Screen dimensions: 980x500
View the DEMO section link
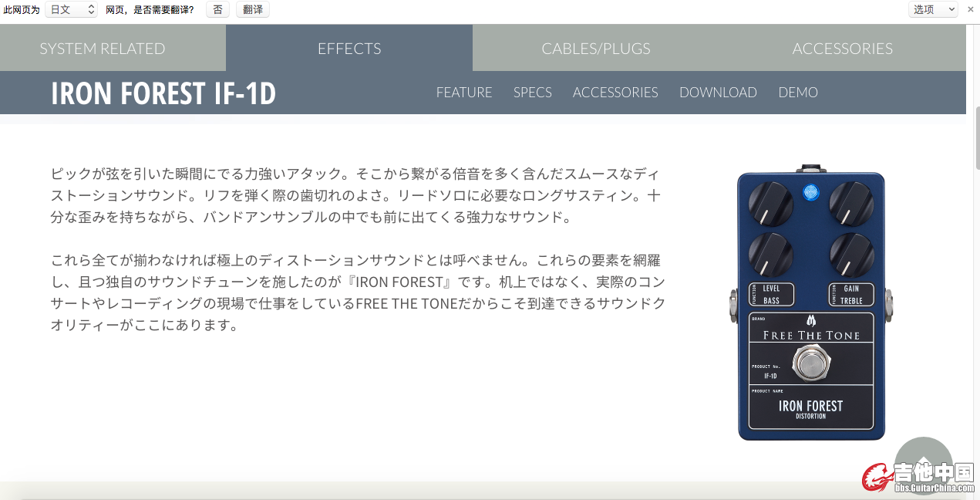[x=798, y=92]
